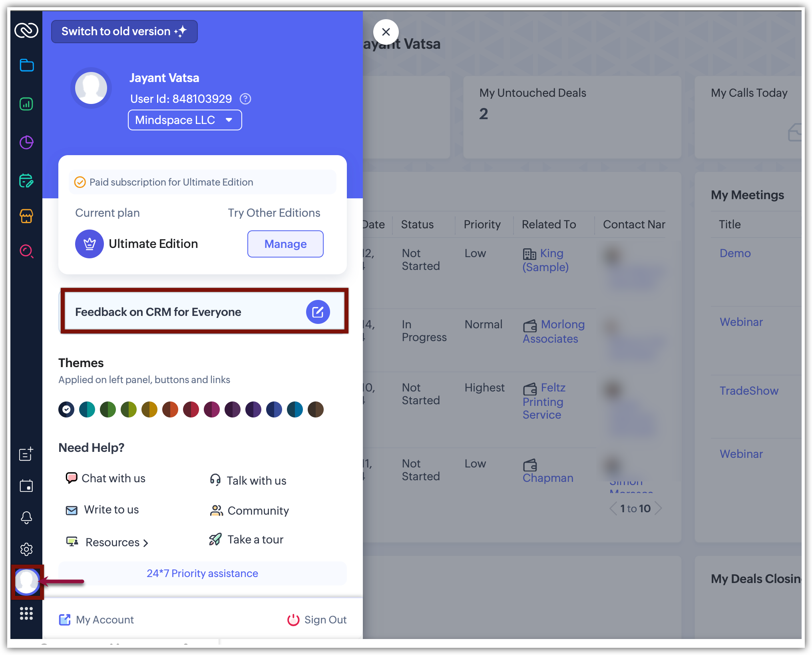Open the pie chart analytics icon
812x655 pixels.
[x=26, y=142]
